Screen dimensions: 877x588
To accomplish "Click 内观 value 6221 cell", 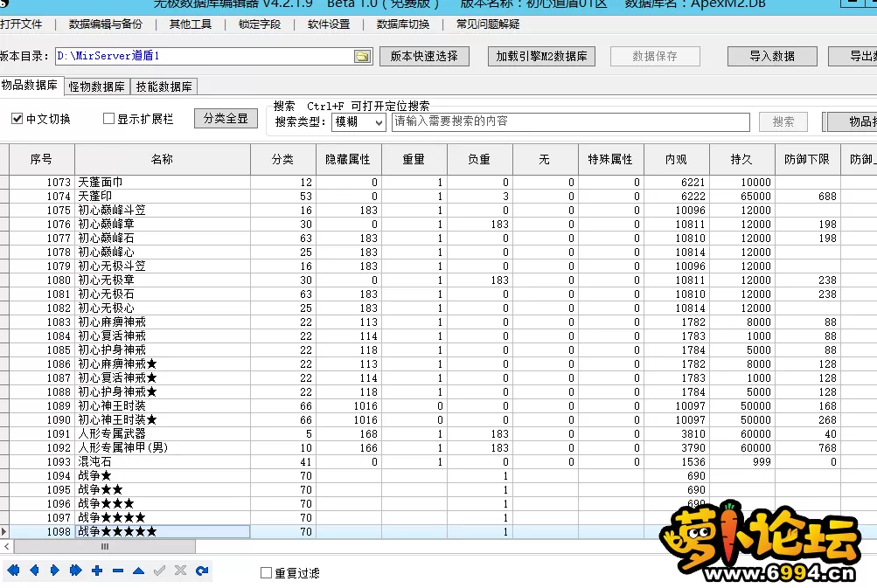I will point(677,183).
